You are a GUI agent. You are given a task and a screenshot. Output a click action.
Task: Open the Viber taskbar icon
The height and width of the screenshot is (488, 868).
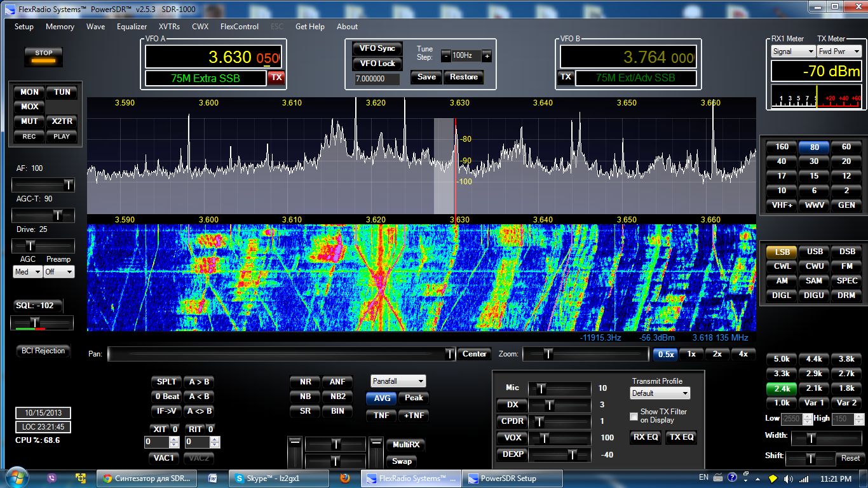pos(52,478)
